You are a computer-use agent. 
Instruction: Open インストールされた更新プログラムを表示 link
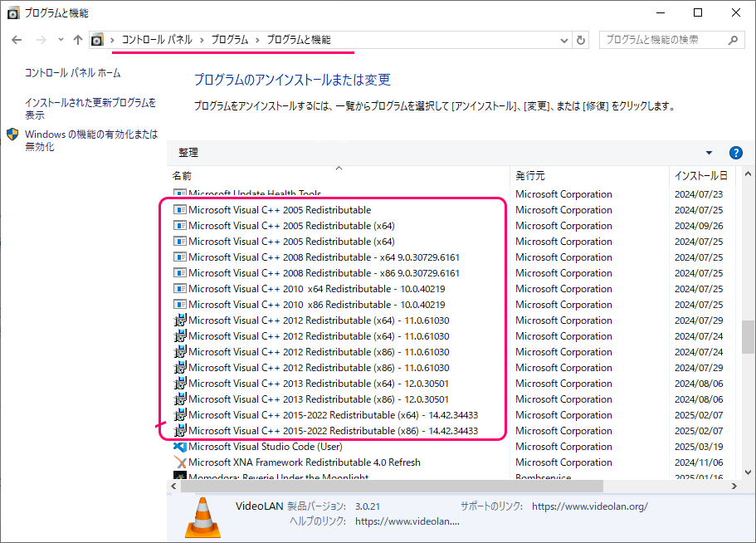[90, 109]
